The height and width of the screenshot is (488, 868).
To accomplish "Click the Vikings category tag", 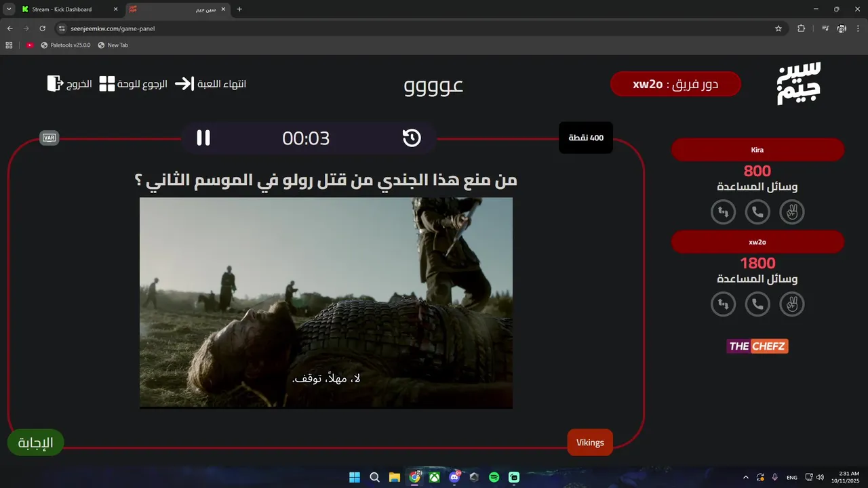I will click(x=590, y=443).
